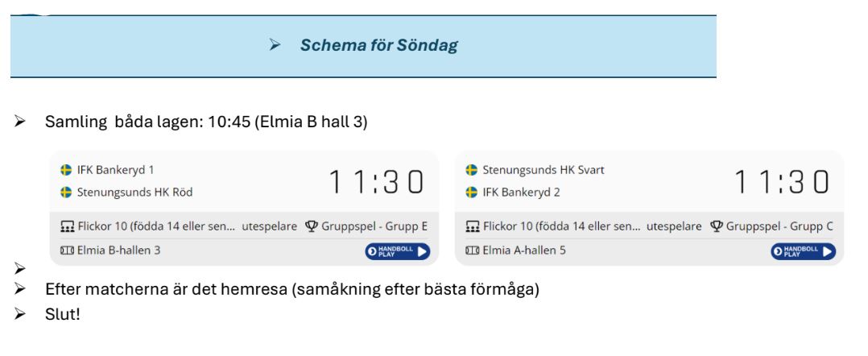Click the trophy icon next to Gruppspel - Grupp E
The width and height of the screenshot is (868, 356).
coord(312,226)
